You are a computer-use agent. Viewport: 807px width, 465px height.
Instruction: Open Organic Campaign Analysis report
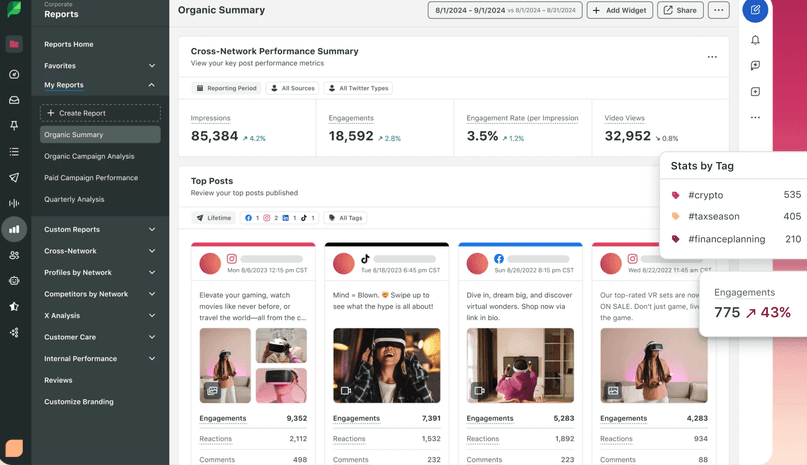tap(89, 157)
